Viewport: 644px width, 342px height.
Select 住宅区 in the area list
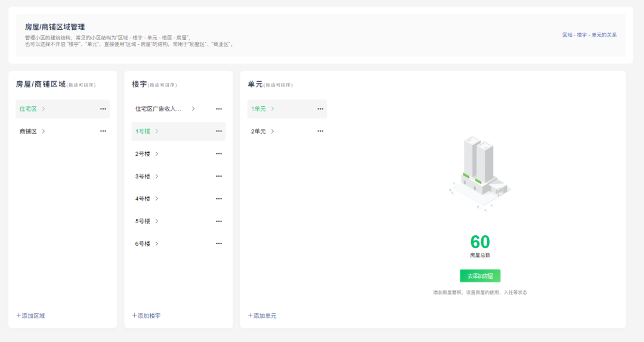click(28, 109)
